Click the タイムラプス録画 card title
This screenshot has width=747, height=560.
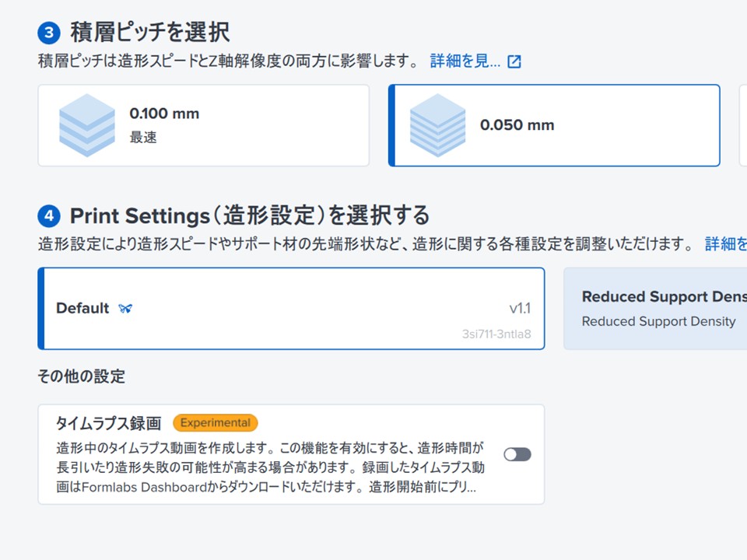click(x=109, y=423)
